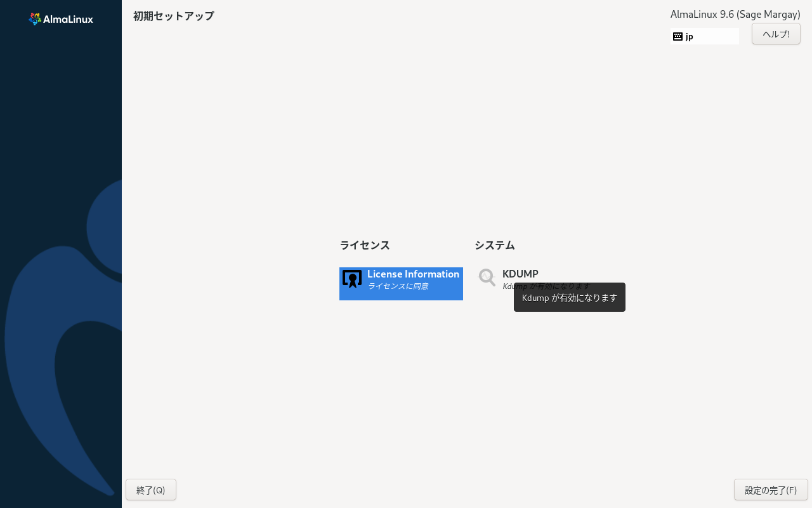Click the ライセンスに同意 status text
This screenshot has height=508, width=812.
[398, 286]
